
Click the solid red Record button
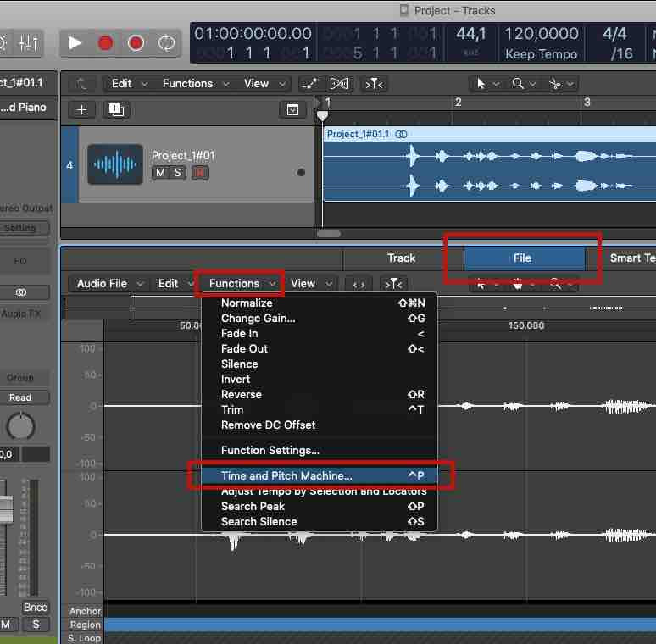click(x=105, y=42)
